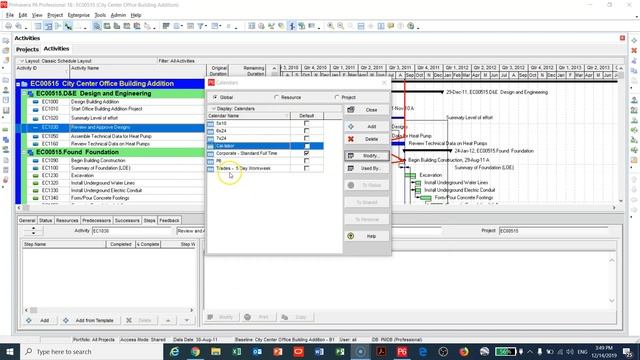Click the Modify... button
The width and height of the screenshot is (640, 360).
[367, 156]
